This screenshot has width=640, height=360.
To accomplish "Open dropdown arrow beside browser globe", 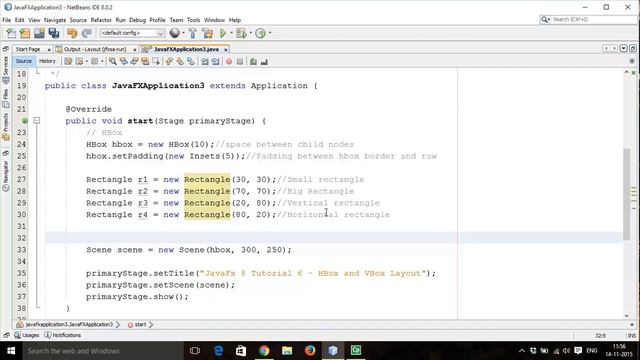I will point(183,33).
